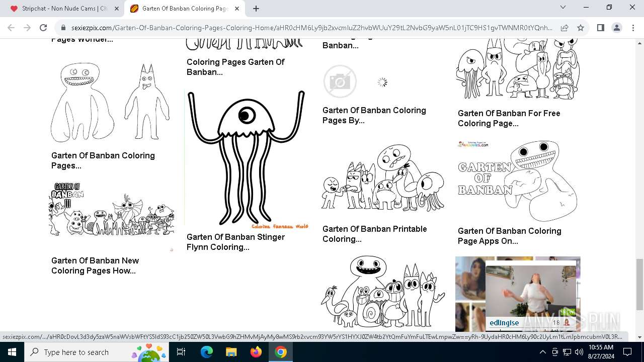
Task: Open volume control tray icon
Action: click(579, 352)
